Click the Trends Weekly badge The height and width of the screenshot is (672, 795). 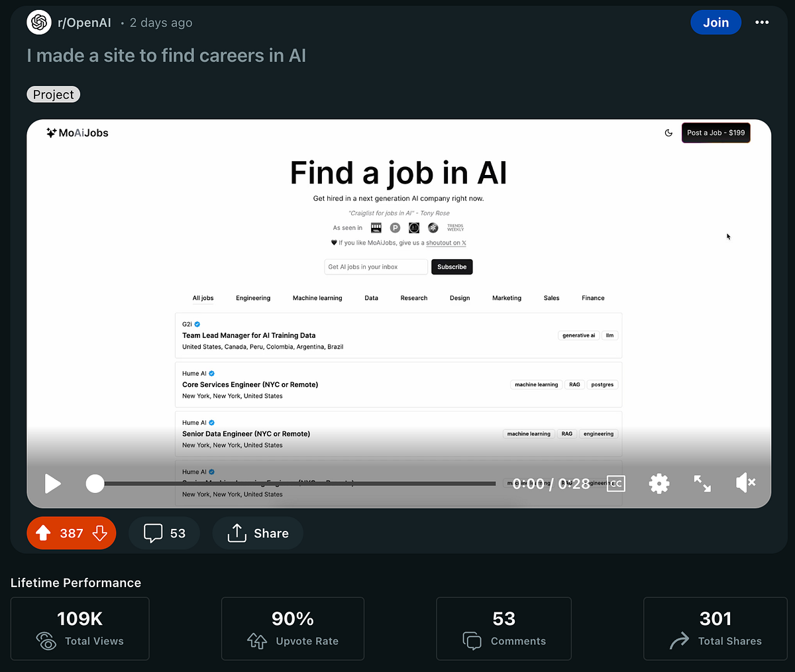pyautogui.click(x=454, y=227)
